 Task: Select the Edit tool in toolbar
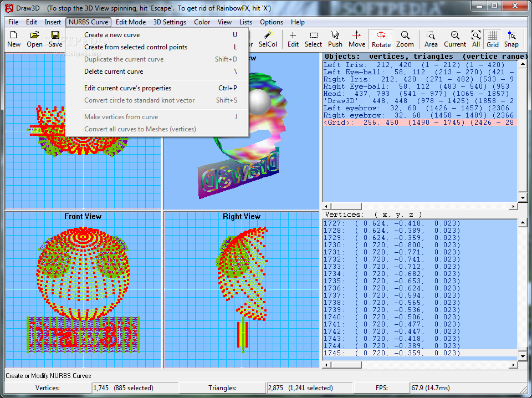(293, 39)
